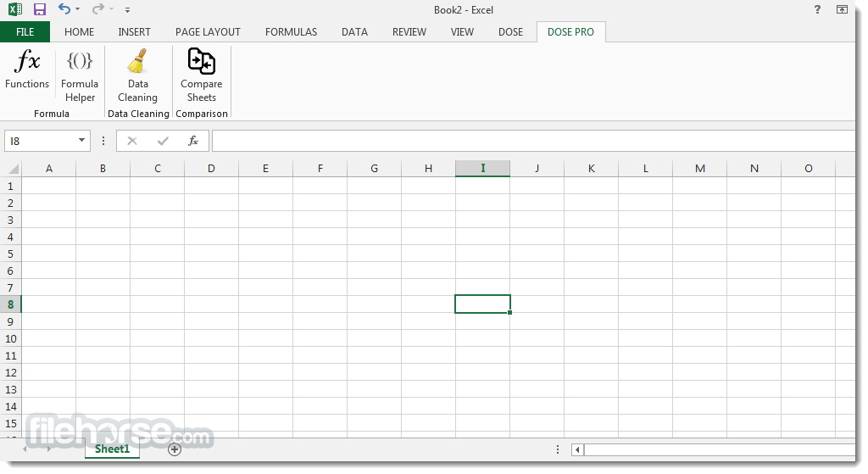
Task: Launch the Formula Helper
Action: (80, 75)
